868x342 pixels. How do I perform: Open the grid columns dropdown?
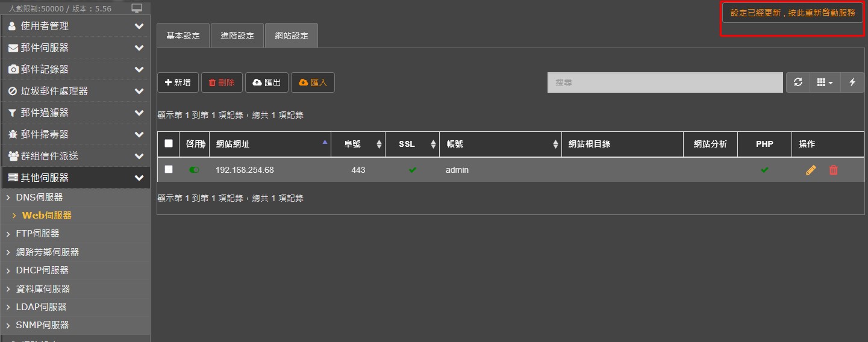pos(825,82)
